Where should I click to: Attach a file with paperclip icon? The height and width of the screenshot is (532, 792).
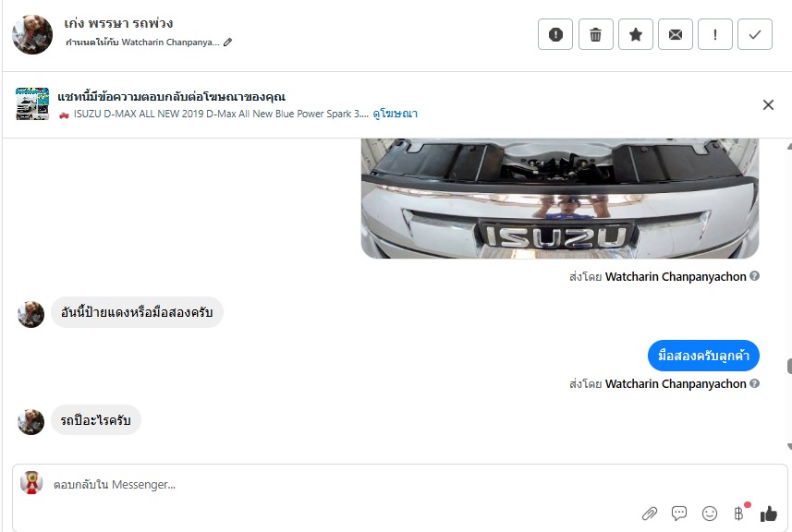click(650, 514)
